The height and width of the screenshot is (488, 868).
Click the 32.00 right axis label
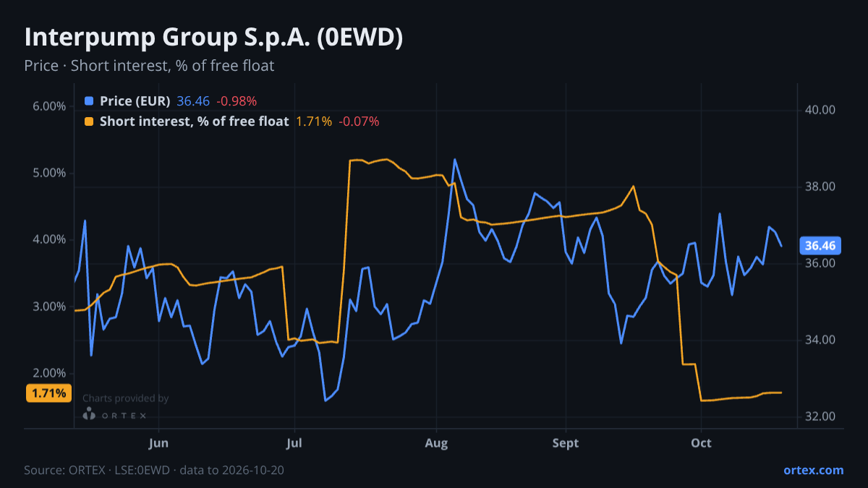coord(820,416)
